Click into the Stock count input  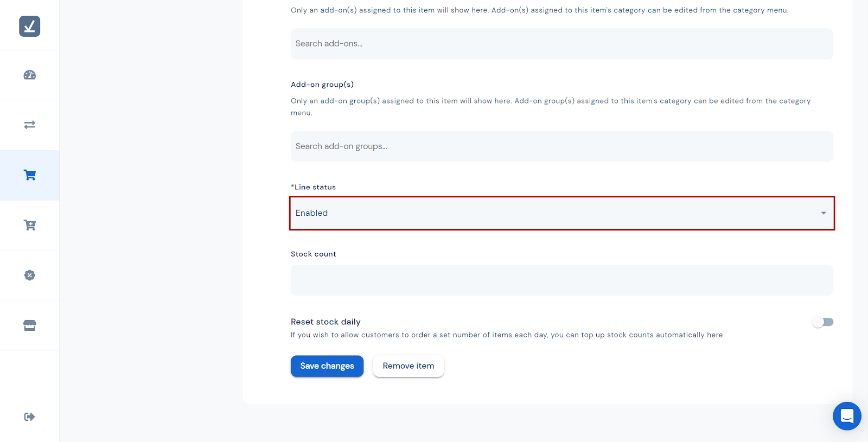point(561,280)
